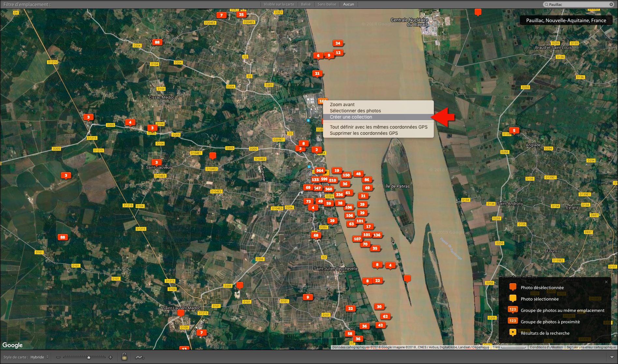Select the 964 photo cluster marker
This screenshot has width=618, height=364.
pos(320,170)
